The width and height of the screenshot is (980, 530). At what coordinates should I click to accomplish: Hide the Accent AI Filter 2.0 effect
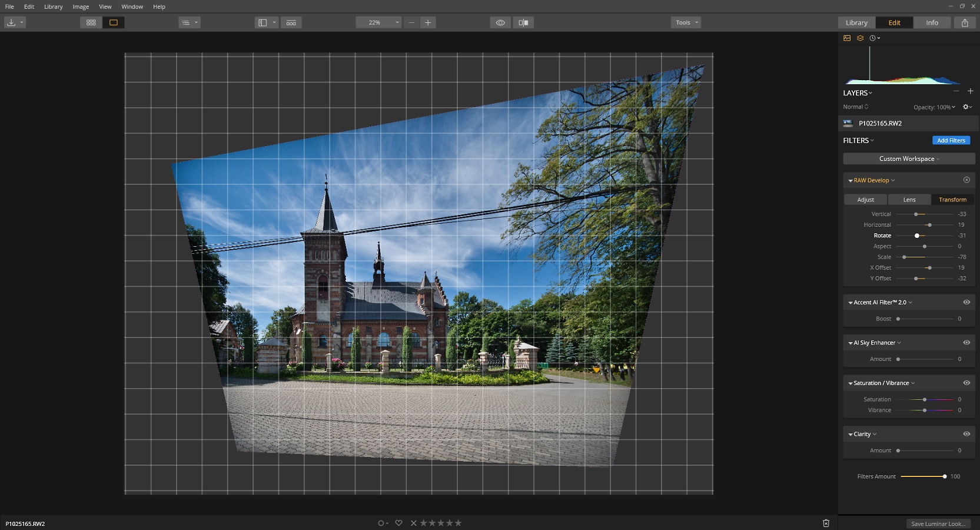pyautogui.click(x=966, y=302)
